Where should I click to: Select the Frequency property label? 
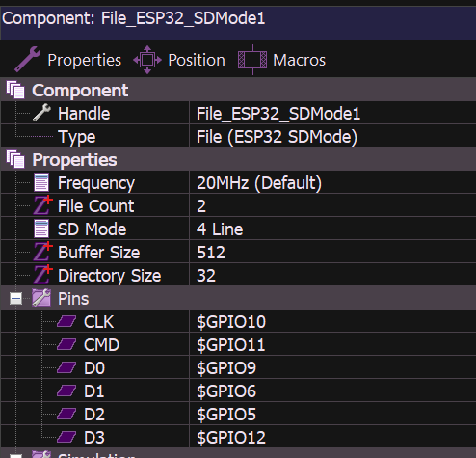click(96, 183)
